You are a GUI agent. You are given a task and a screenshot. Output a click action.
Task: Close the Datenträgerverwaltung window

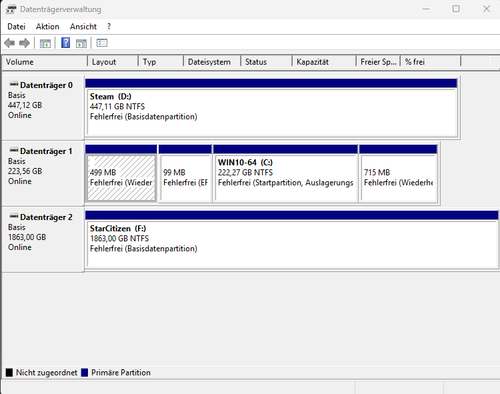pos(487,9)
